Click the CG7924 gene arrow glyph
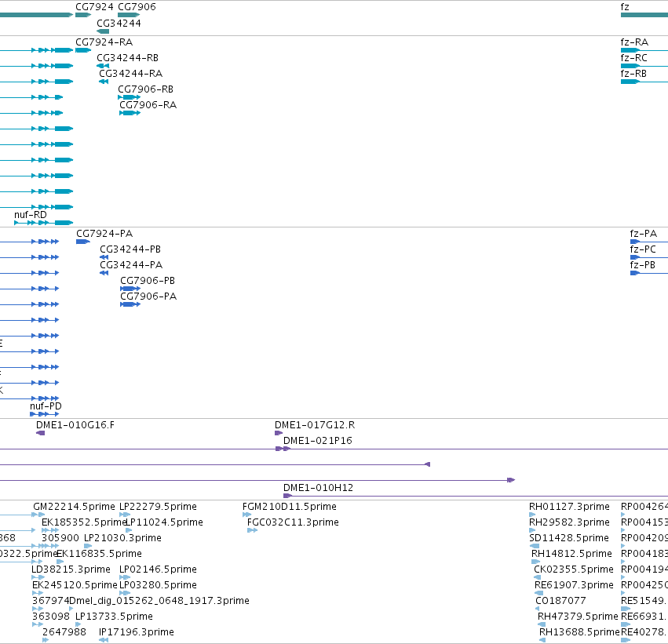The image size is (668, 644). (83, 15)
